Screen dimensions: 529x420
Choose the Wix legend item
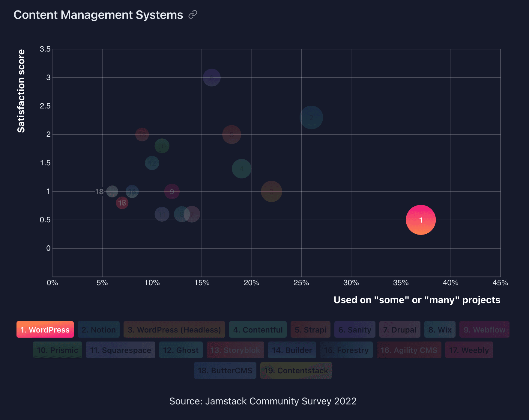pos(440,330)
